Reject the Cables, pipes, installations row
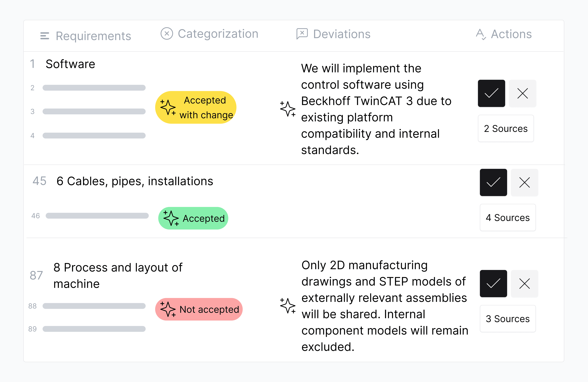 524,182
